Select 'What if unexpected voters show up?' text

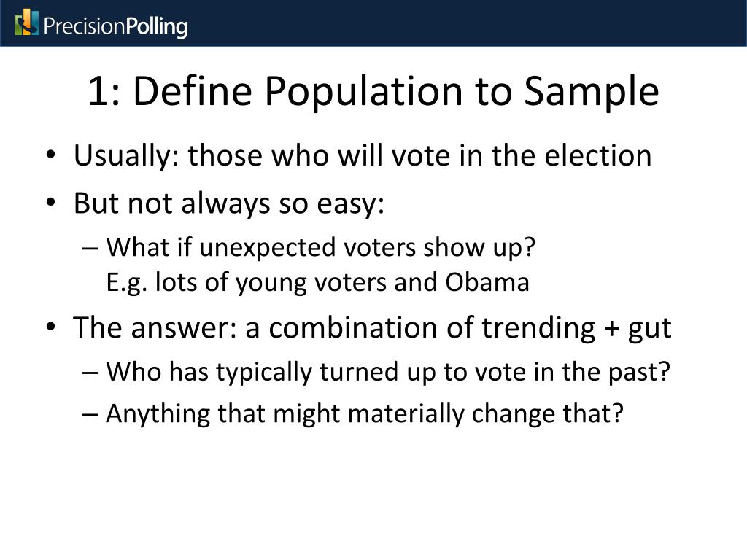[x=321, y=248]
